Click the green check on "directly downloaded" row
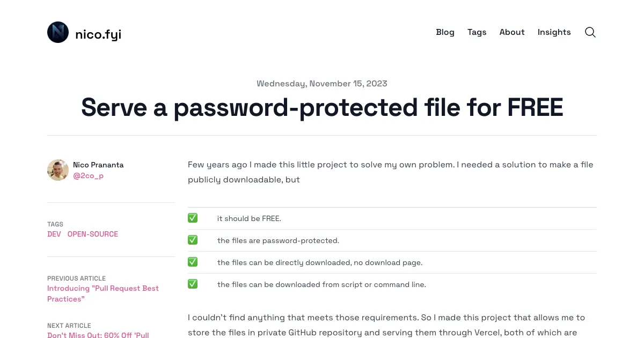The width and height of the screenshot is (644, 338). [x=193, y=262]
